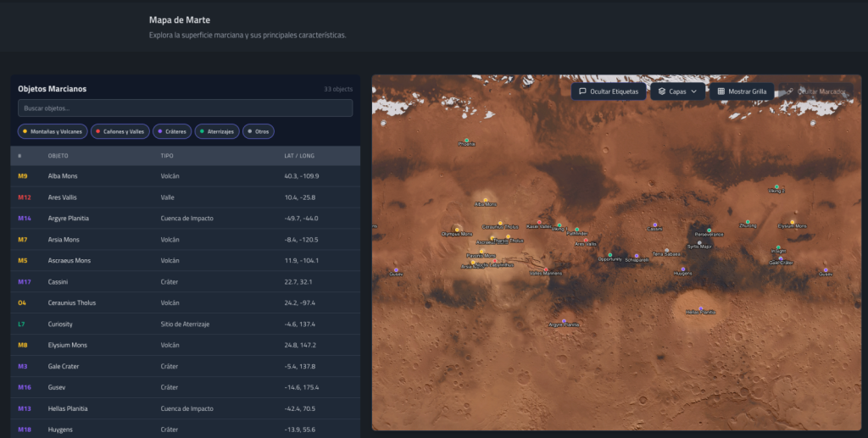Click the Buscar objetos search field
Image resolution: width=868 pixels, height=438 pixels.
tap(185, 108)
